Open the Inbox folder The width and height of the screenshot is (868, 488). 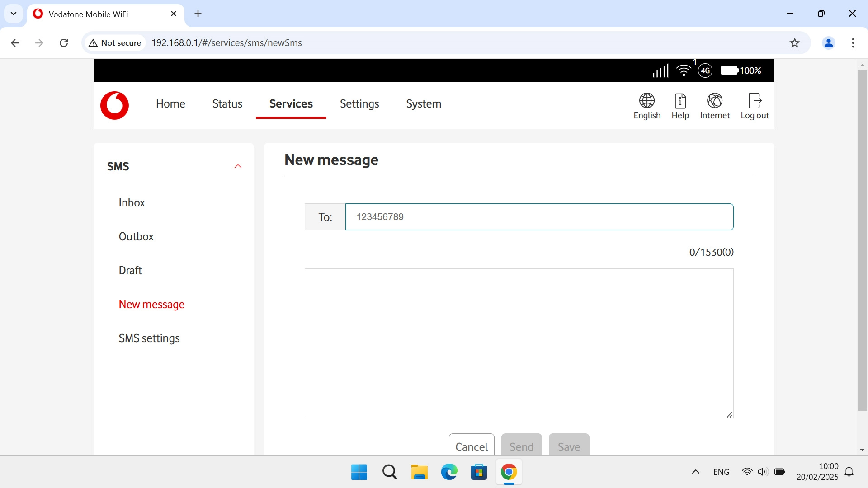click(132, 203)
